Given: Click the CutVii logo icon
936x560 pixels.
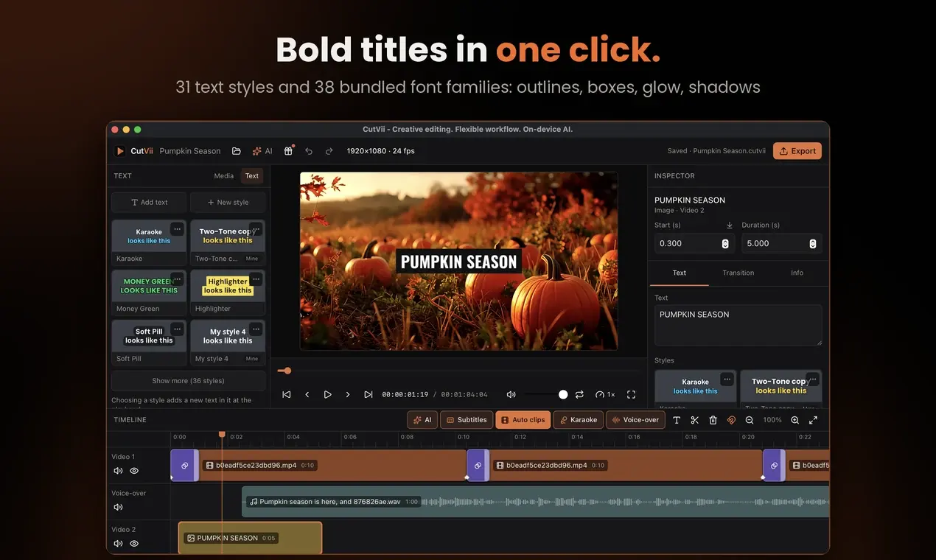Looking at the screenshot, I should (120, 151).
